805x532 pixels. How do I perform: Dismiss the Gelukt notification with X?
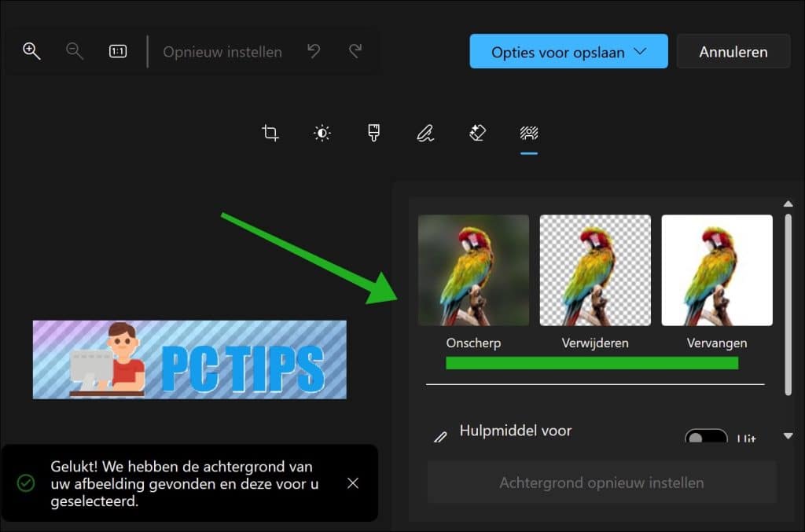tap(353, 483)
